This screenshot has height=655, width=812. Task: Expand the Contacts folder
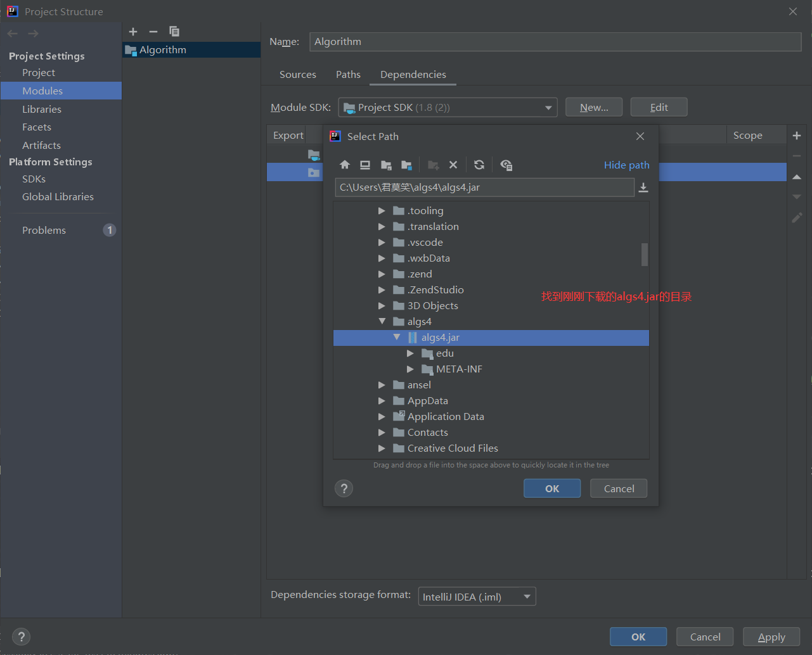click(382, 432)
